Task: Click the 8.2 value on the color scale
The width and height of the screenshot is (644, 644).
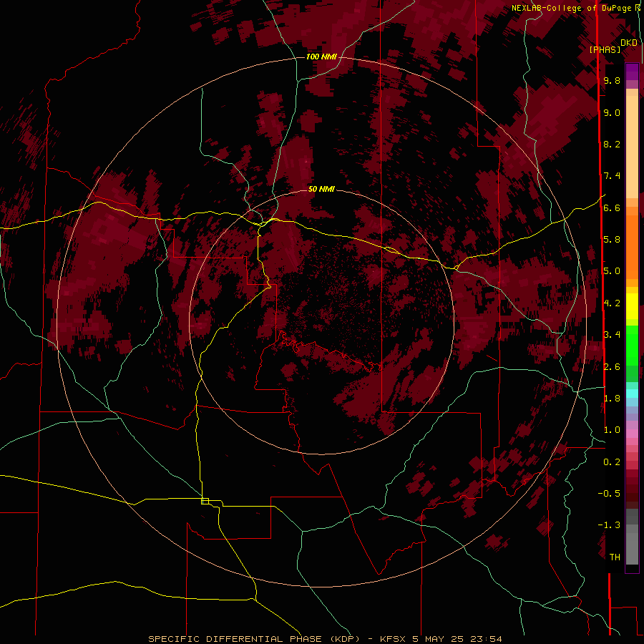Action: click(612, 144)
